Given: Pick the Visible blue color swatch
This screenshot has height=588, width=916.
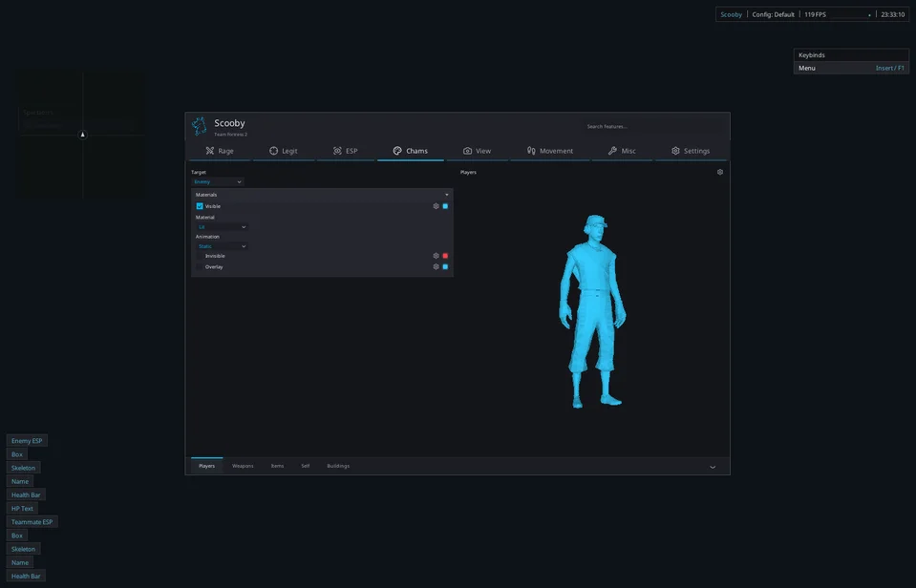Looking at the screenshot, I should [445, 206].
